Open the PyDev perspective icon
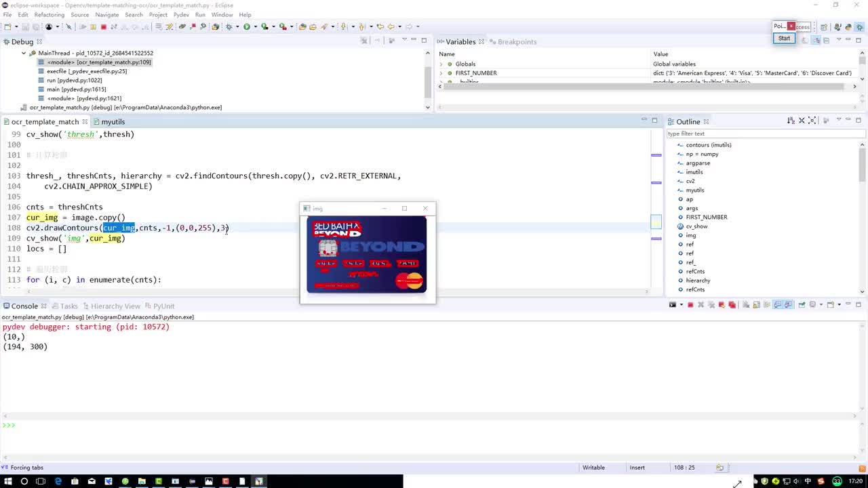The width and height of the screenshot is (868, 488). coord(848,27)
